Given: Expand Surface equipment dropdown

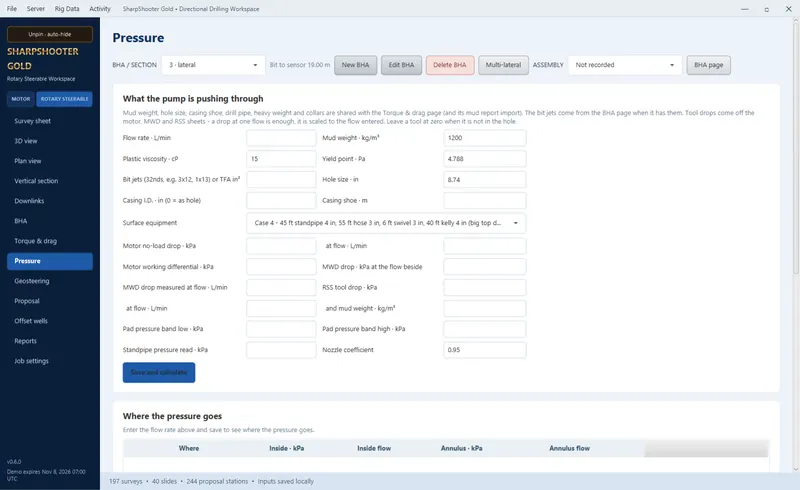Looking at the screenshot, I should pyautogui.click(x=386, y=223).
